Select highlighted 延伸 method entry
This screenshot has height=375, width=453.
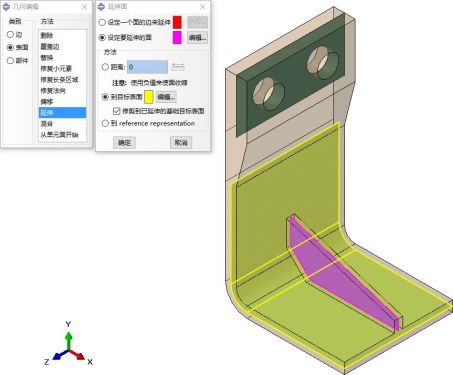62,112
